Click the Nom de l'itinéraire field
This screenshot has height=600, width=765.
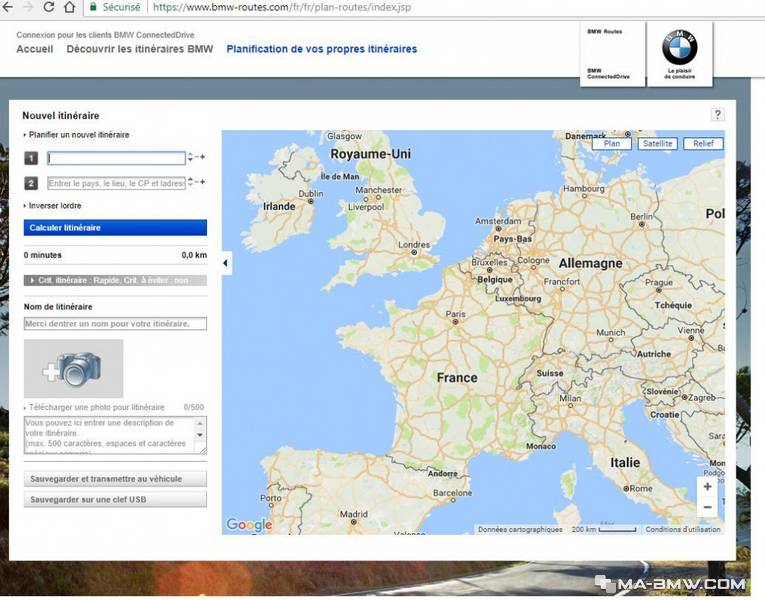pyautogui.click(x=115, y=324)
